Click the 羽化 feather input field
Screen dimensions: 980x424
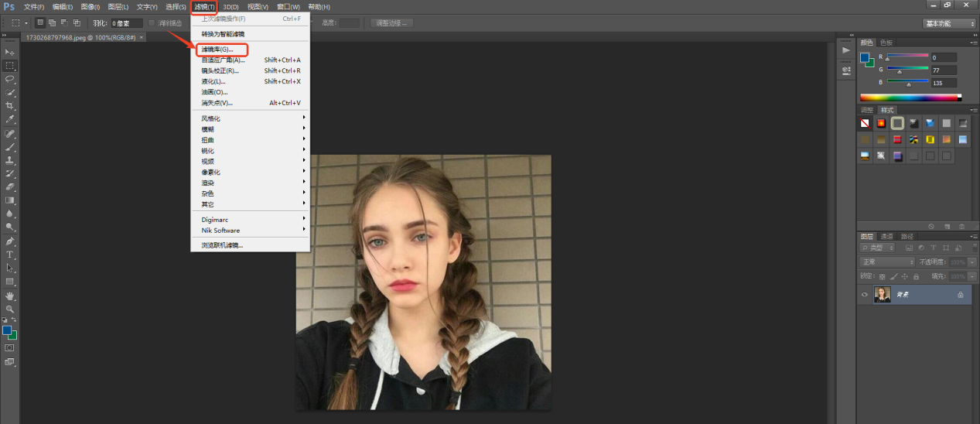coord(127,23)
